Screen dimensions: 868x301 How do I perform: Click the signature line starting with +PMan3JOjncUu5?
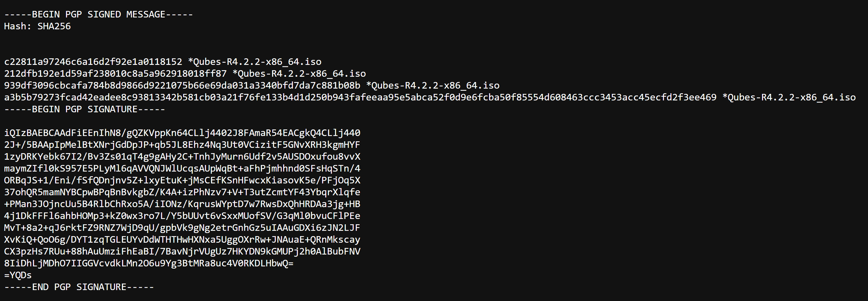[182, 204]
